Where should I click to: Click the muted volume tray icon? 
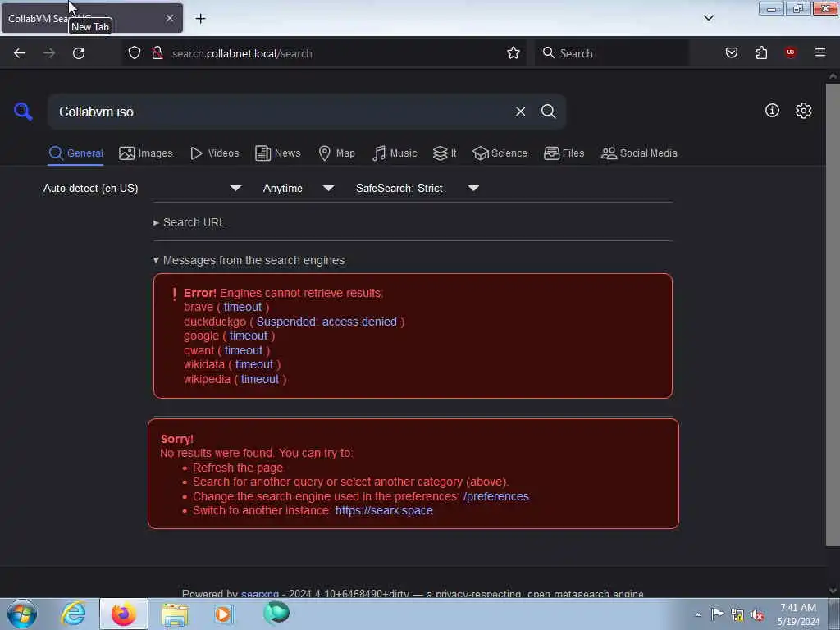(x=757, y=615)
